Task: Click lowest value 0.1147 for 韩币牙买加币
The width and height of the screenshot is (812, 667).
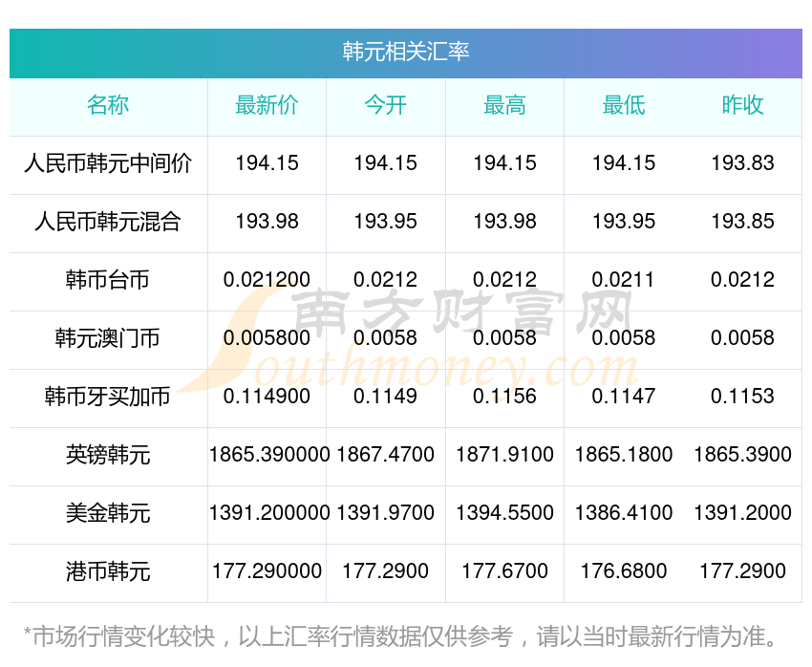Action: click(x=624, y=397)
